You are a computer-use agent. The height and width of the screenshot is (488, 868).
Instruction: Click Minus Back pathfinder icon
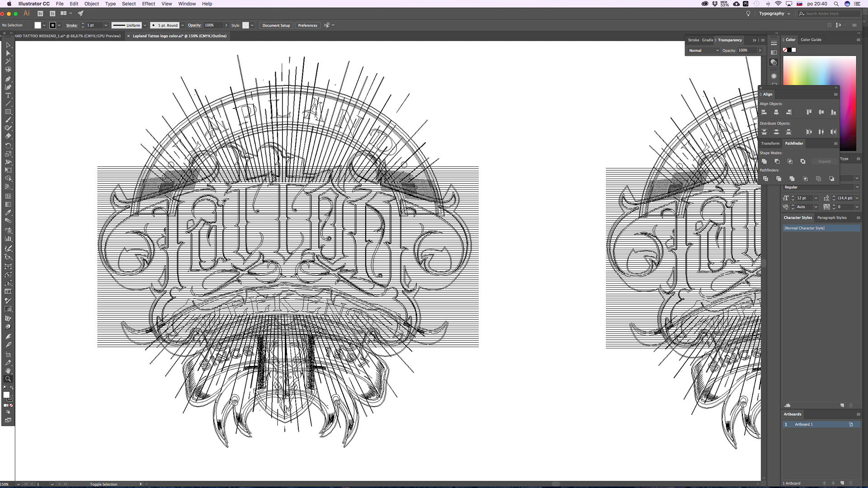coord(831,178)
